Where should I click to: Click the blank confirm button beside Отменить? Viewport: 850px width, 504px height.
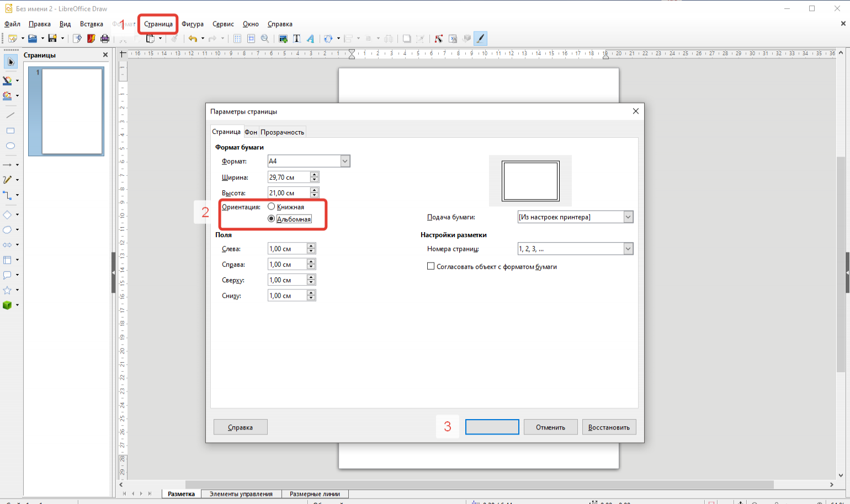(x=492, y=427)
